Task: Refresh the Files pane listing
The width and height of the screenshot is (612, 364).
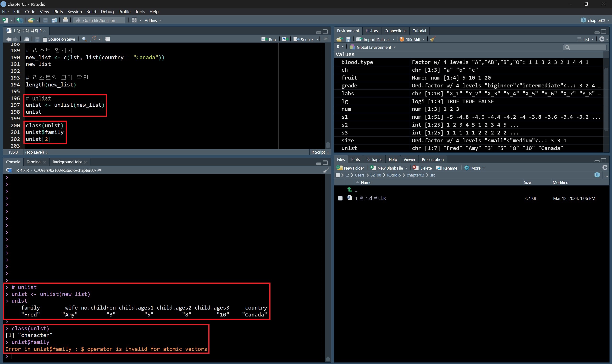Action: [x=605, y=168]
